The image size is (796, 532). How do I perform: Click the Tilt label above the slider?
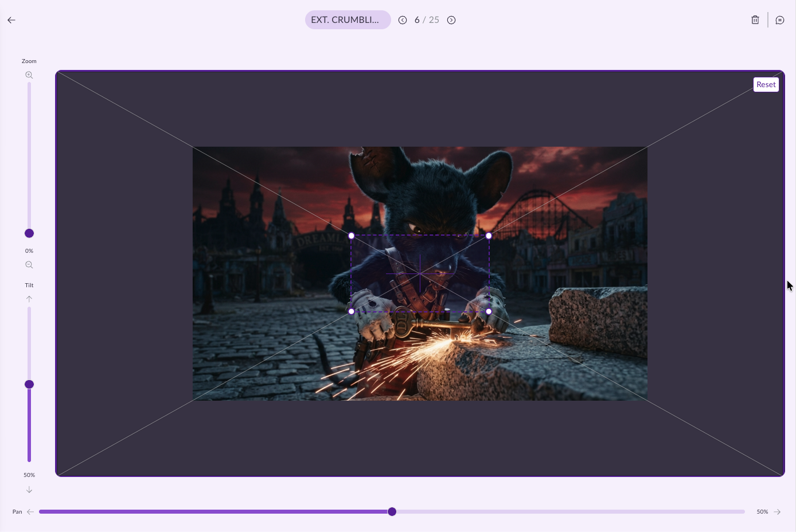[x=29, y=285]
